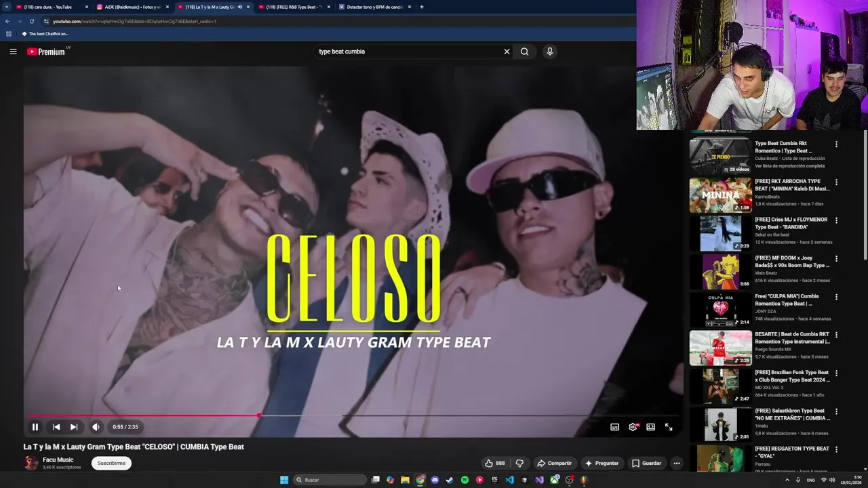The height and width of the screenshot is (488, 868).
Task: Go to the YouTube Premium home logo
Action: point(46,52)
